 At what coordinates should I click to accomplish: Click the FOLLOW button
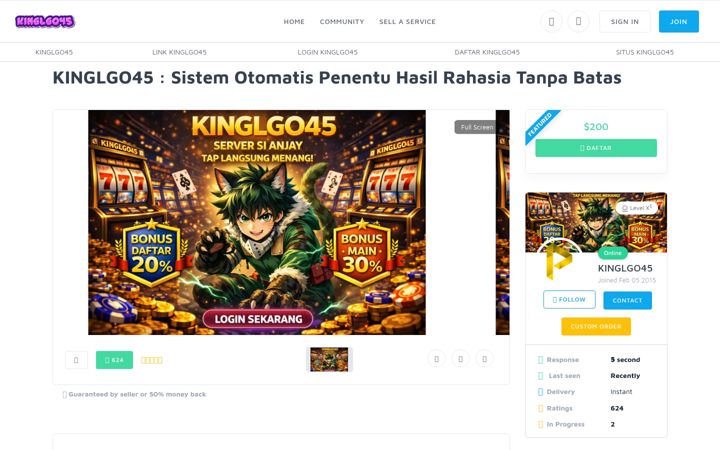[569, 299]
